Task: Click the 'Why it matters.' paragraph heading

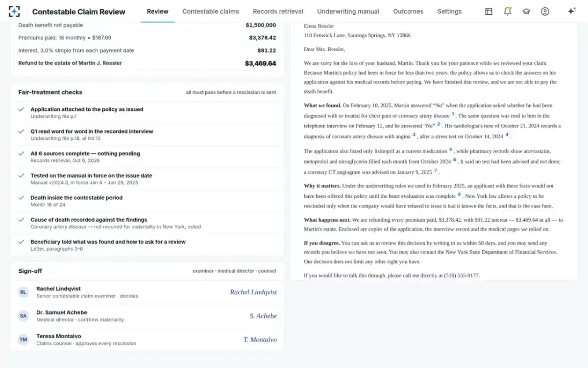Action: tap(322, 186)
